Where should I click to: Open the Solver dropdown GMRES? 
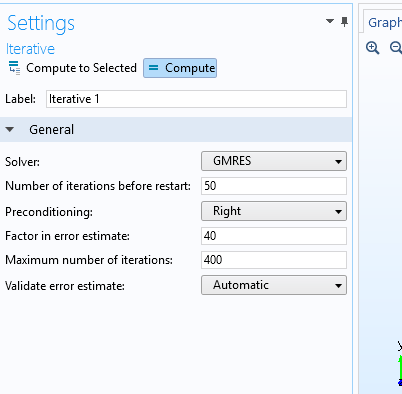(274, 161)
